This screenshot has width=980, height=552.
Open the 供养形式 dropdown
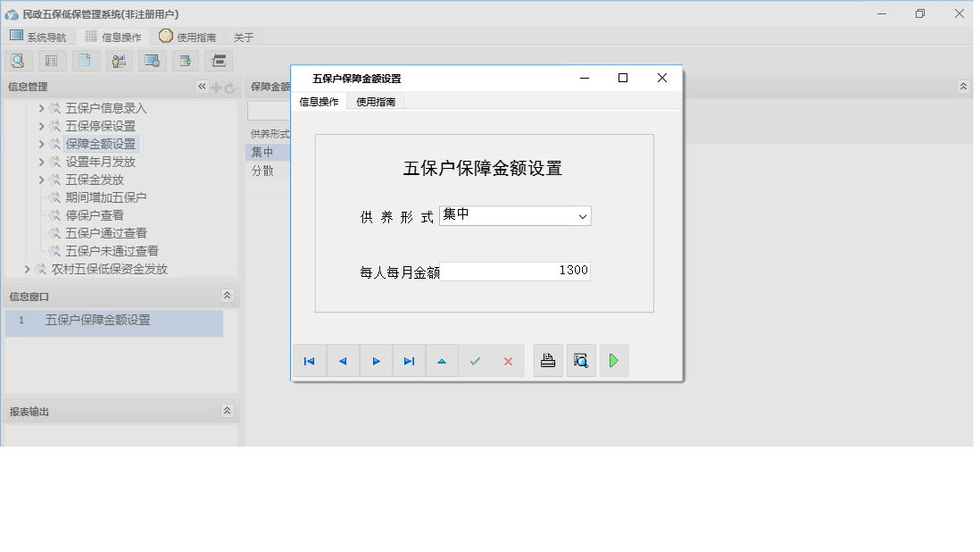pyautogui.click(x=584, y=215)
